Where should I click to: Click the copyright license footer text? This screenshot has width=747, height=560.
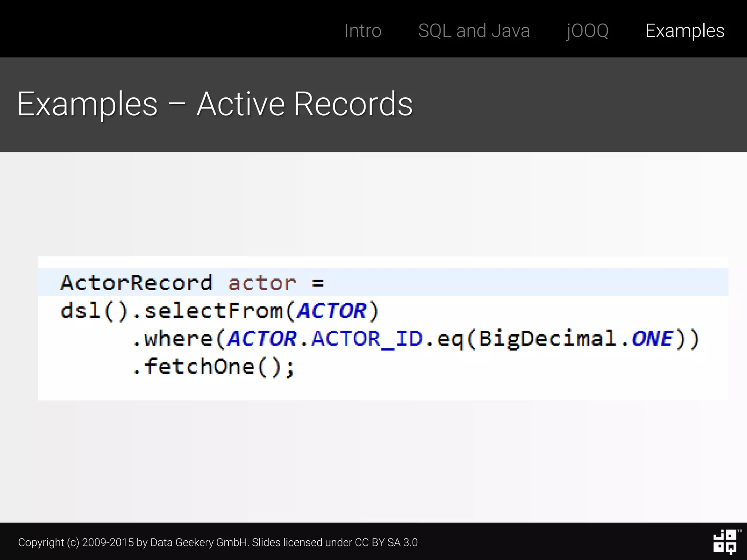pos(217,542)
